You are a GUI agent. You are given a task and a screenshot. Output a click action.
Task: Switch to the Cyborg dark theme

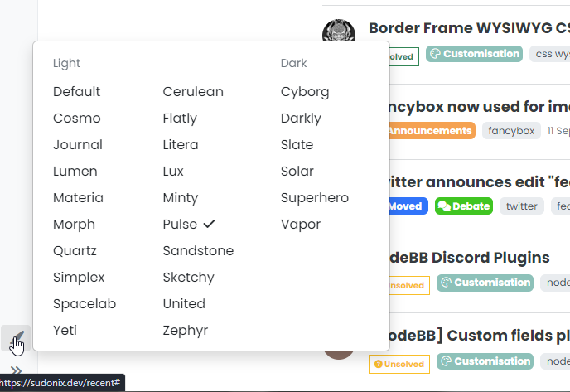click(305, 92)
